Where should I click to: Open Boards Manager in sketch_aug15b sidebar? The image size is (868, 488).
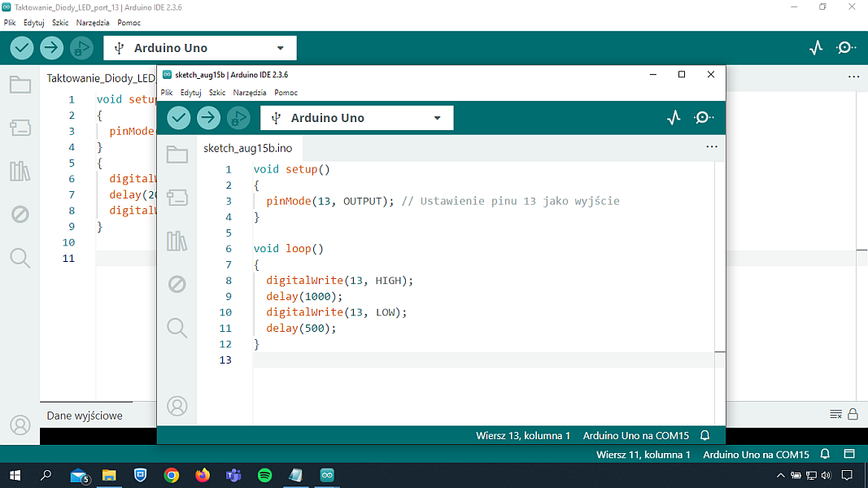[x=177, y=198]
